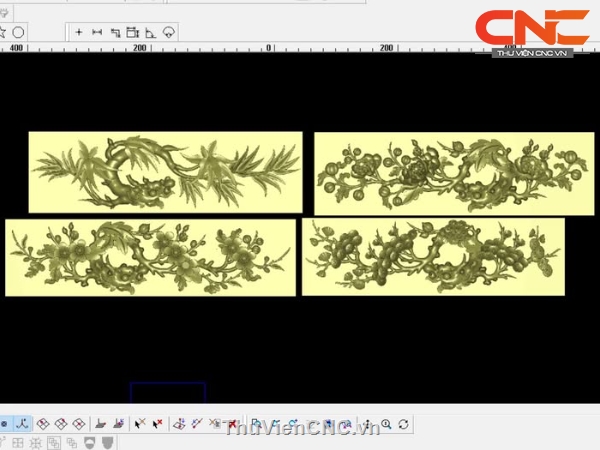Choose the horizontal dimension tool

click(x=97, y=32)
